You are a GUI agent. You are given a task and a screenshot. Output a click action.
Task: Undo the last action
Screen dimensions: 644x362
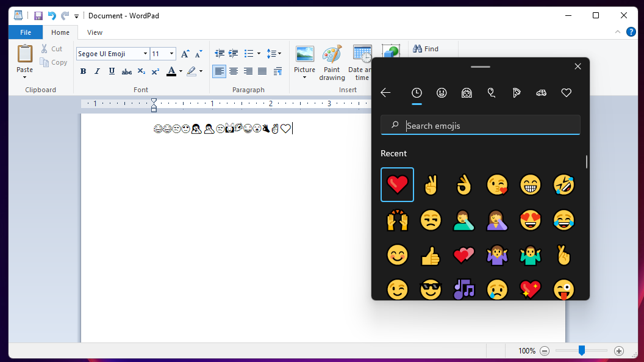pos(52,16)
